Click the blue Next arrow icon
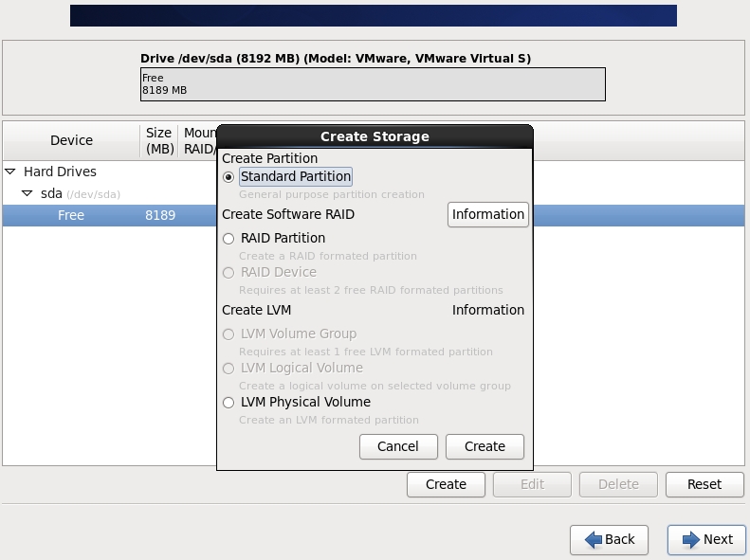This screenshot has width=750, height=560. [x=690, y=539]
